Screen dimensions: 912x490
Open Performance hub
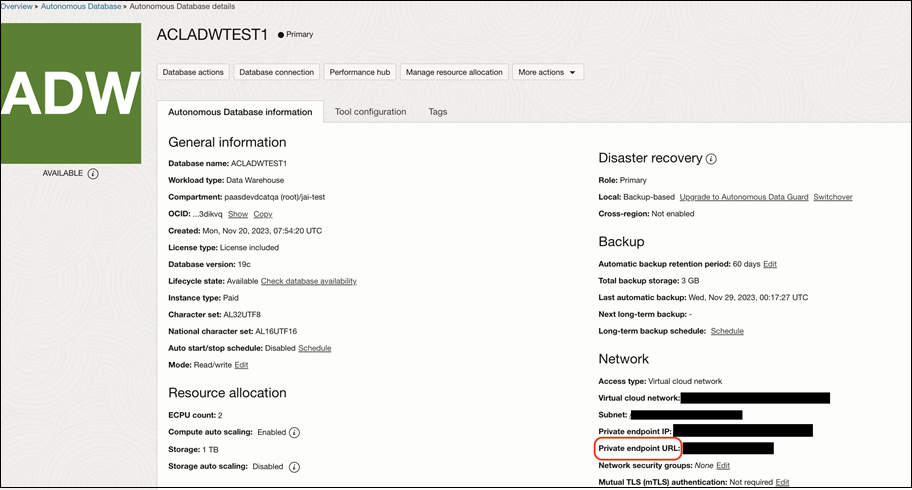[359, 72]
